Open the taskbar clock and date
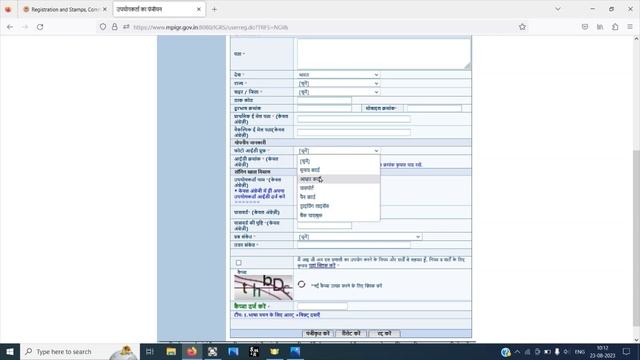Viewport: 640px width, 360px height. tap(602, 351)
